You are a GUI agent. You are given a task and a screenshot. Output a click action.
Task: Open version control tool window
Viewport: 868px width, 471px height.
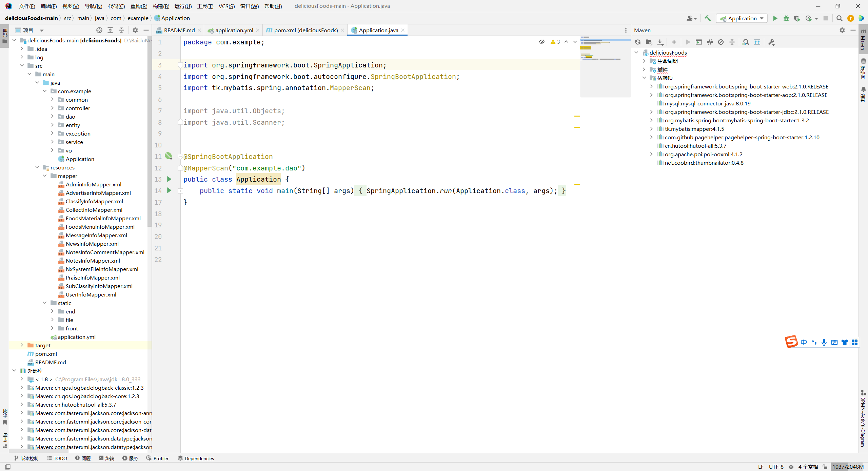(x=26, y=458)
